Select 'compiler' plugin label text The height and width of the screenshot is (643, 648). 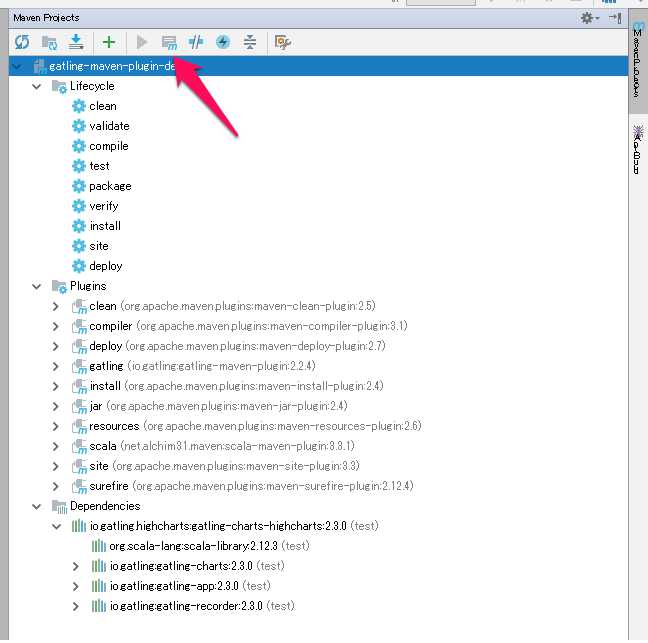pyautogui.click(x=111, y=326)
